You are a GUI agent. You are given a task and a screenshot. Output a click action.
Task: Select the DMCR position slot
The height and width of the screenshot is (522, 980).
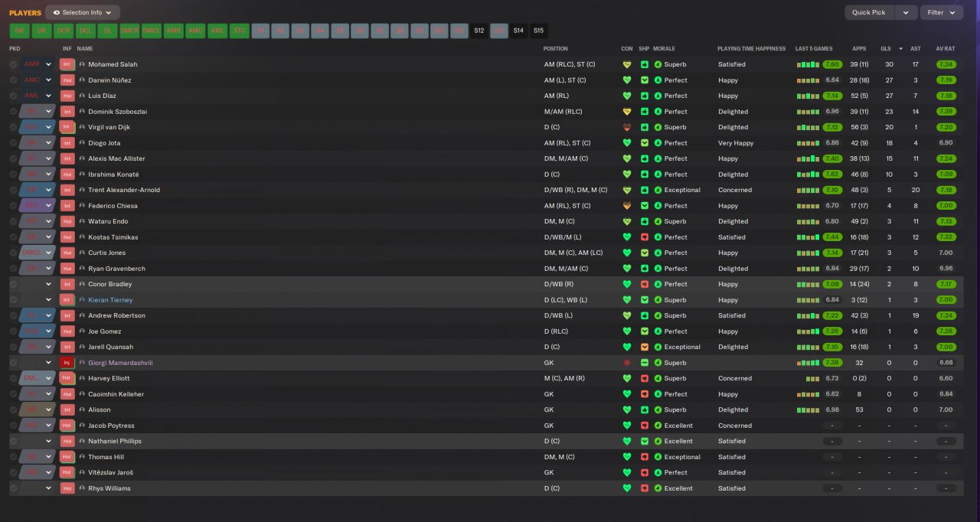(x=129, y=31)
